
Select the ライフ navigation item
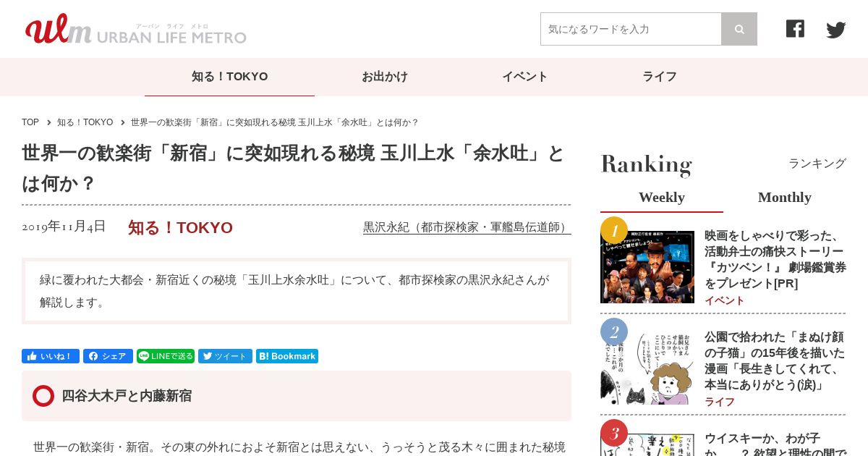tap(660, 77)
